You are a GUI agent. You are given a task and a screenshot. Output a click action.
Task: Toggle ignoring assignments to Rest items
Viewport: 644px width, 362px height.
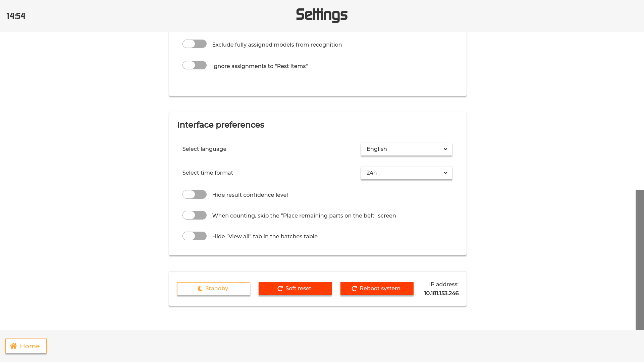point(195,65)
